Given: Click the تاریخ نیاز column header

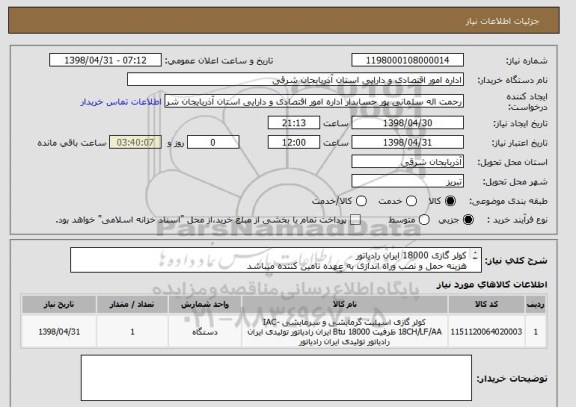Looking at the screenshot, I should [59, 304].
